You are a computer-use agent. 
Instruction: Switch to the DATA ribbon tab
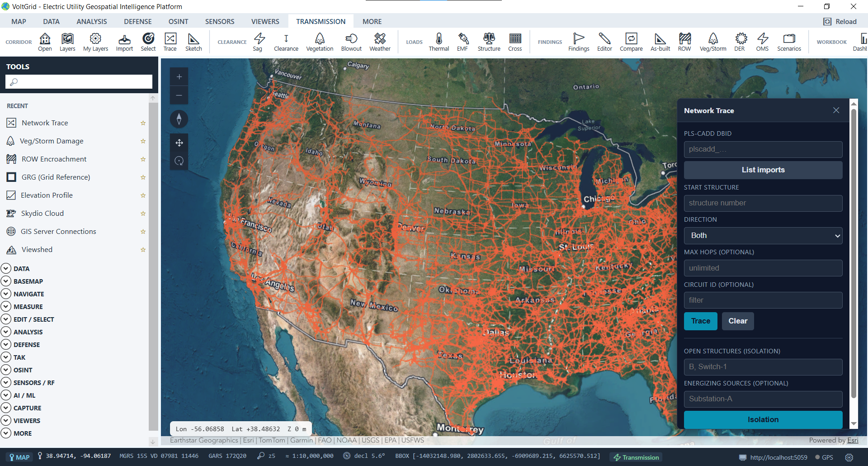tap(52, 22)
